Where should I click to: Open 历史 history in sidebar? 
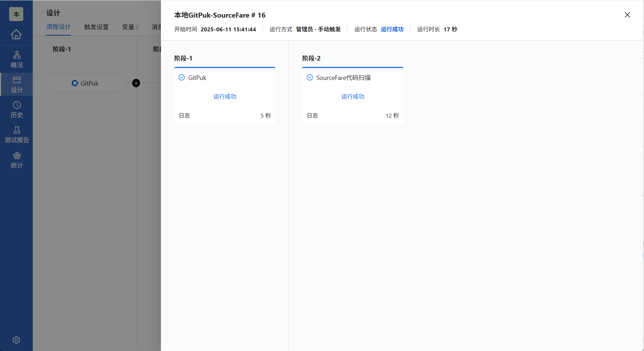click(x=17, y=109)
